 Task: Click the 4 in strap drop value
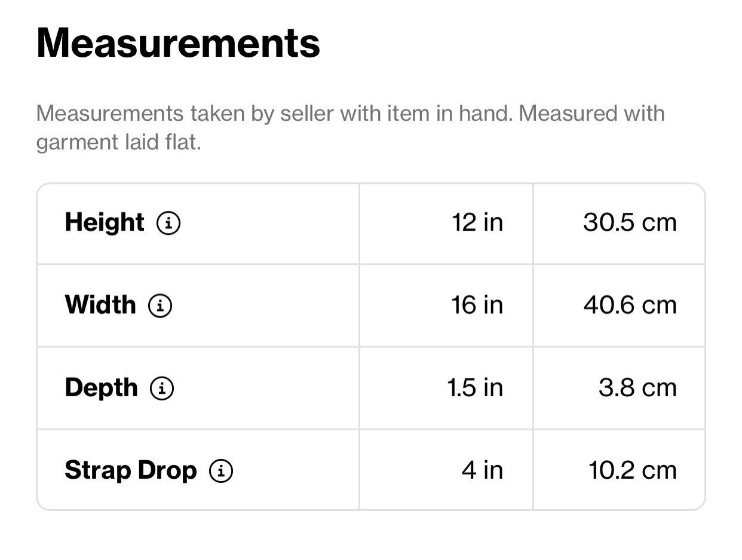coord(482,470)
